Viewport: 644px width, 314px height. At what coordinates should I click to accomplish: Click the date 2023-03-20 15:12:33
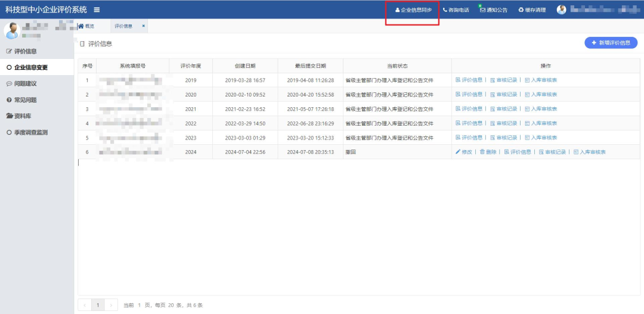(x=311, y=138)
